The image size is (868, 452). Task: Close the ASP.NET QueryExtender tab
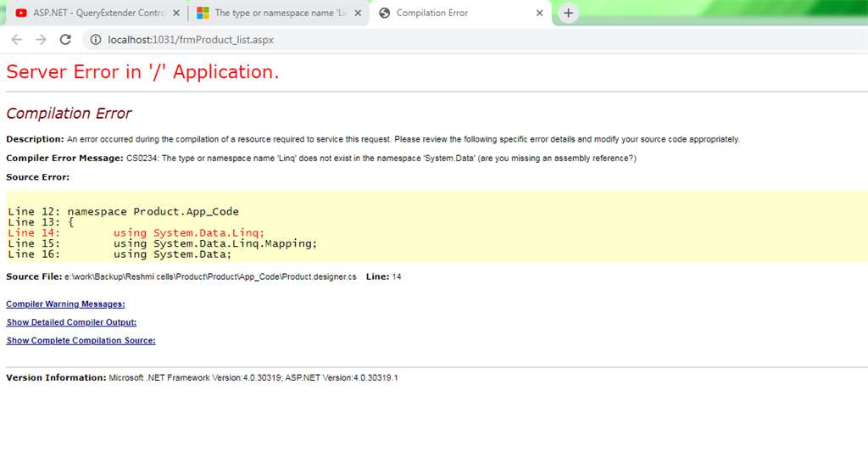coord(176,13)
